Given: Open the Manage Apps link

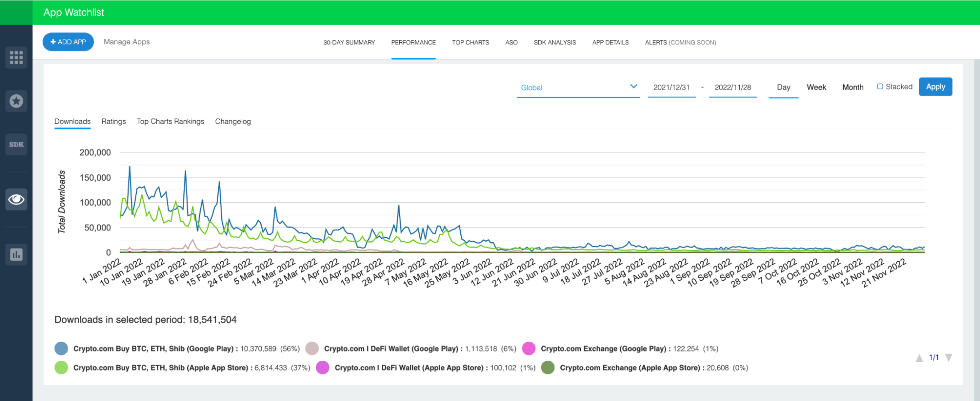Looking at the screenshot, I should point(126,42).
